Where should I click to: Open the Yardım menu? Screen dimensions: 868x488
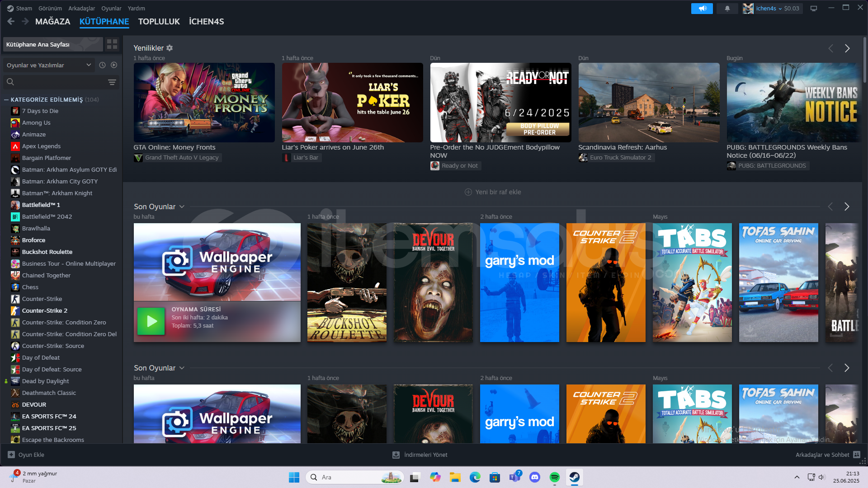136,8
